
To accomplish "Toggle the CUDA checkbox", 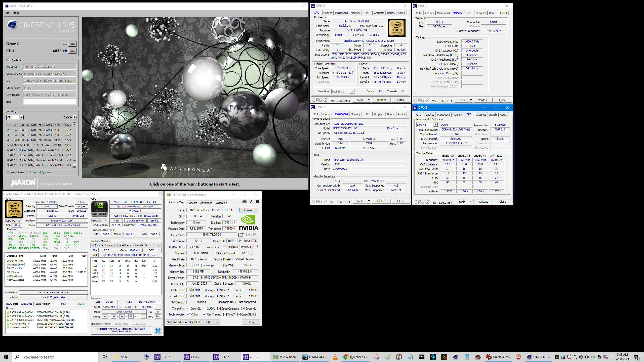I will pos(205,308).
